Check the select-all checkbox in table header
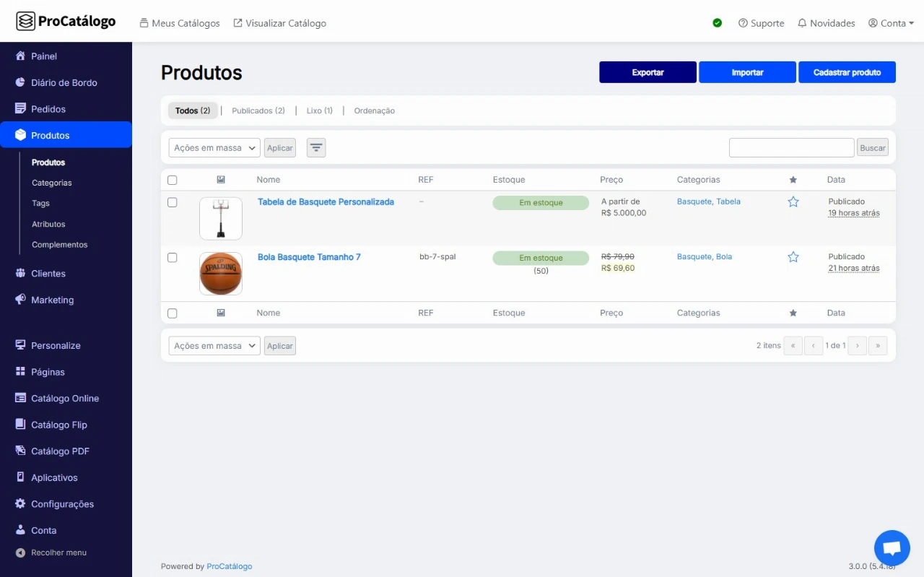The height and width of the screenshot is (577, 924). 172,180
